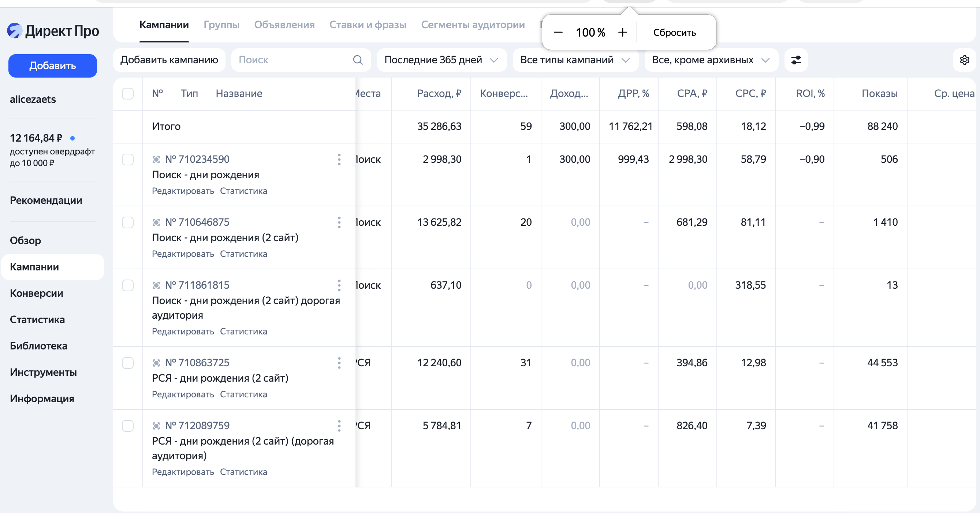This screenshot has width=980, height=513.
Task: Open the Все типы кампаний dropdown
Action: coord(575,60)
